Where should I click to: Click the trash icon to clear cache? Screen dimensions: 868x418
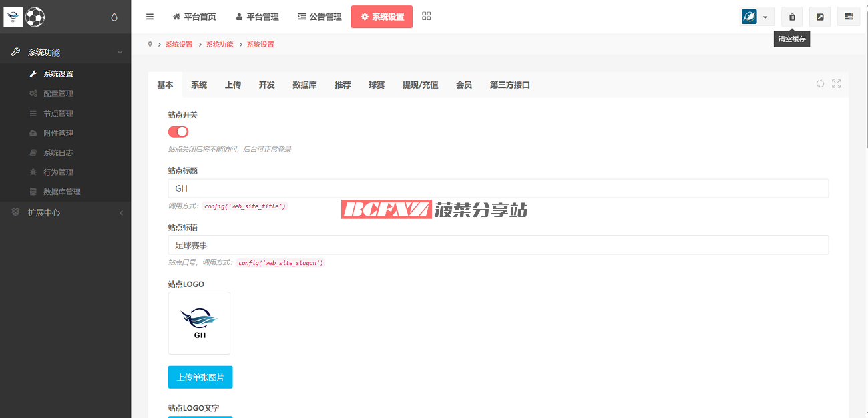pos(792,17)
